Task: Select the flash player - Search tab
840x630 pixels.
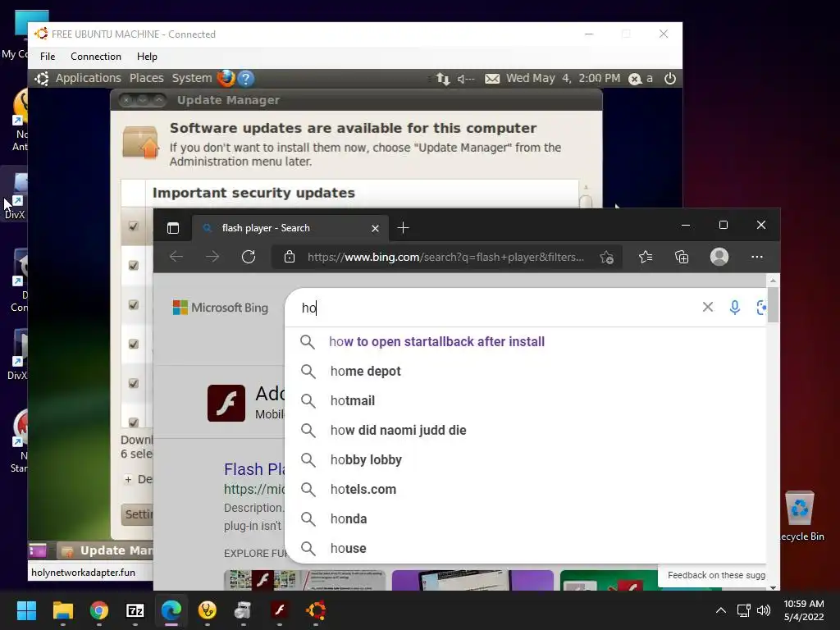Action: [x=290, y=228]
